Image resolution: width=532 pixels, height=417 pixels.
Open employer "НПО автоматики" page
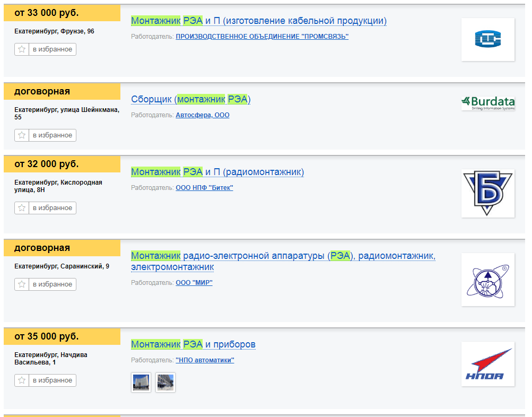tap(205, 360)
